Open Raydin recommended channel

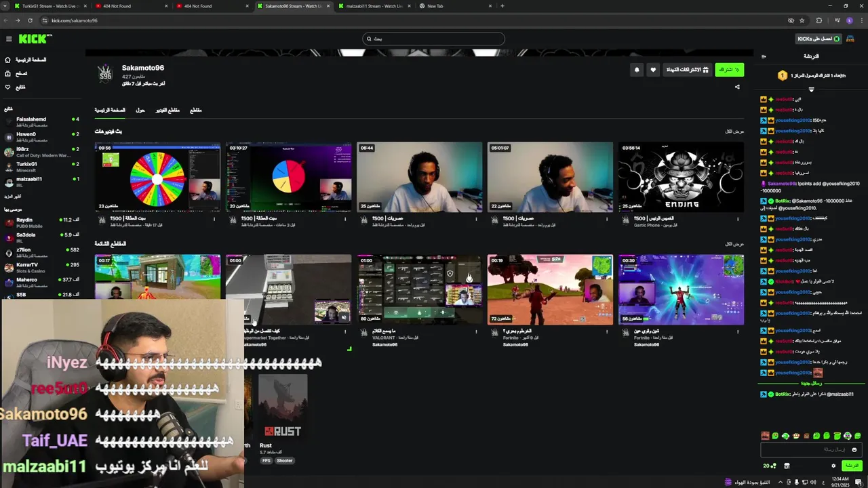[42, 222]
